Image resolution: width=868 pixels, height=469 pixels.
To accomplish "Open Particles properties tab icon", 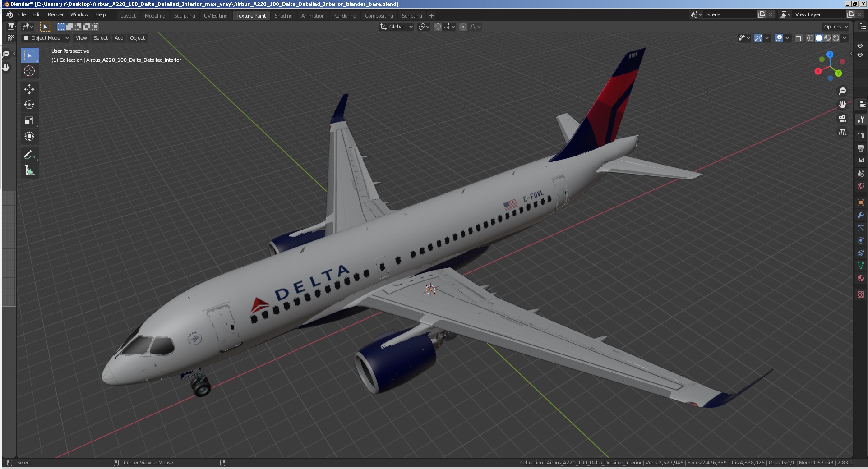I will (x=861, y=228).
